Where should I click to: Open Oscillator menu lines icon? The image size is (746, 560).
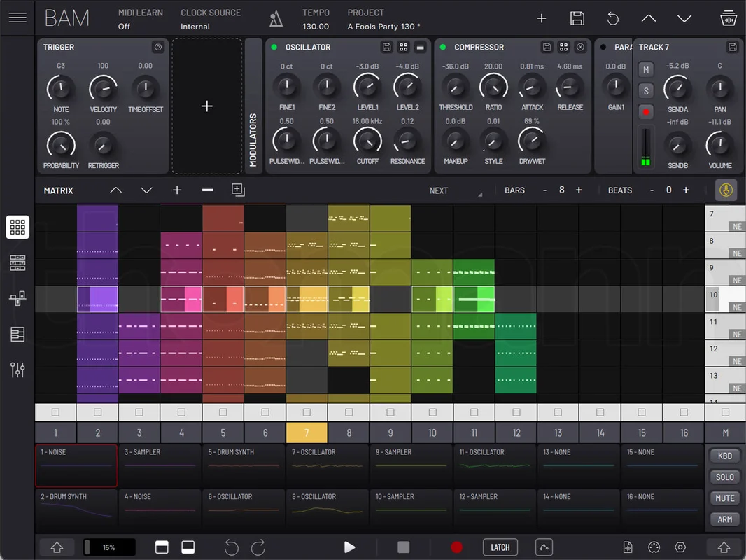point(420,47)
